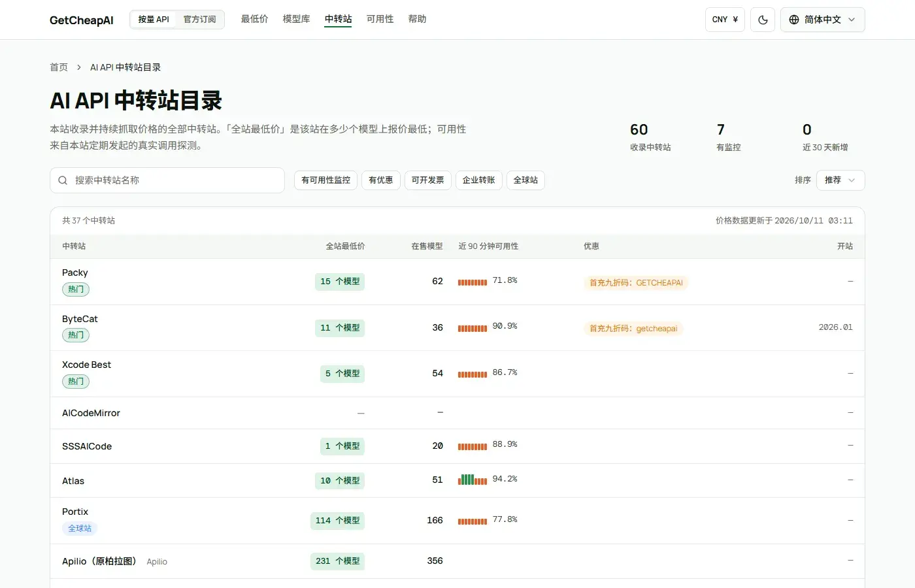Image resolution: width=915 pixels, height=588 pixels.
Task: Click the search 中转站名称 field
Action: 167,180
